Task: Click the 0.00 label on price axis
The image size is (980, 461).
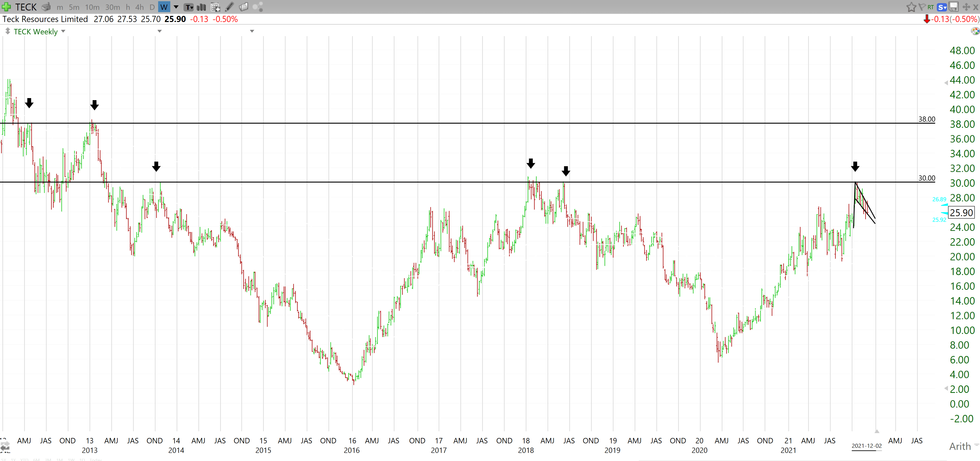Action: tap(960, 404)
